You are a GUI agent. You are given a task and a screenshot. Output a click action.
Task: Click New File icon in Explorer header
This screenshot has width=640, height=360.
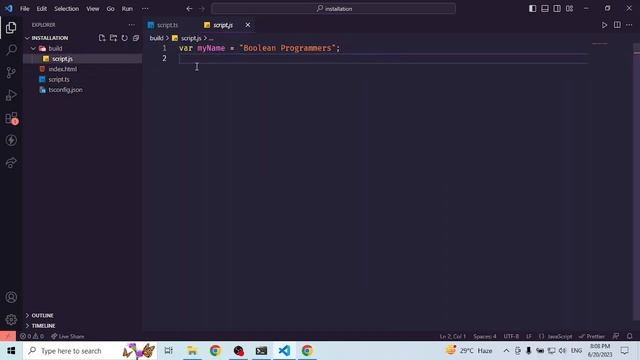[x=102, y=38]
